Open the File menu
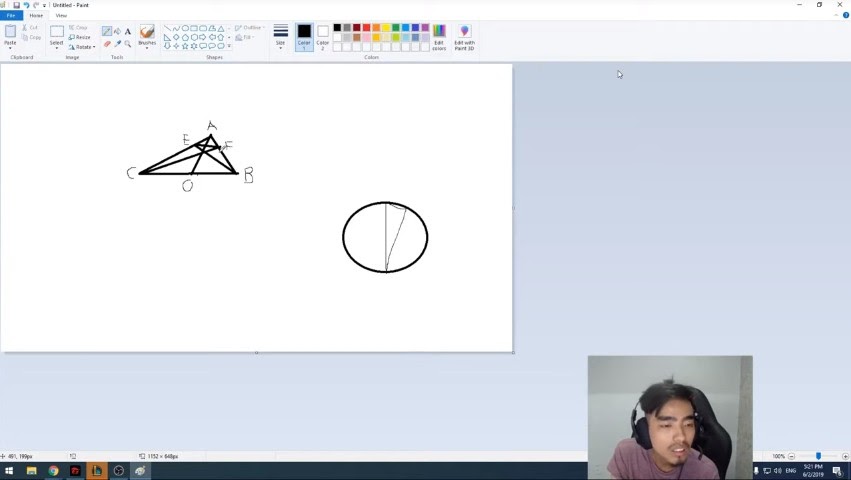The width and height of the screenshot is (851, 480). (x=11, y=15)
